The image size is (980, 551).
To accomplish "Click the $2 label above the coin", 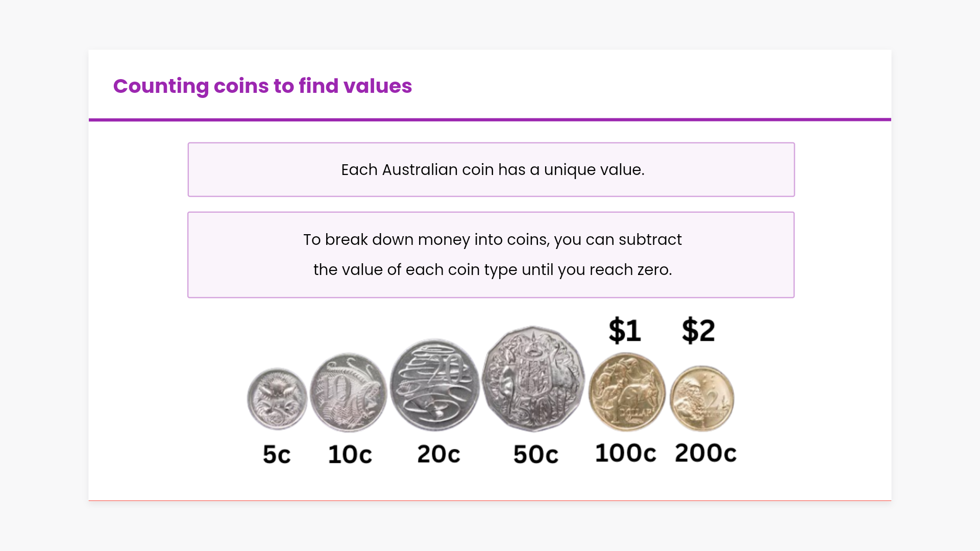I will pyautogui.click(x=698, y=330).
